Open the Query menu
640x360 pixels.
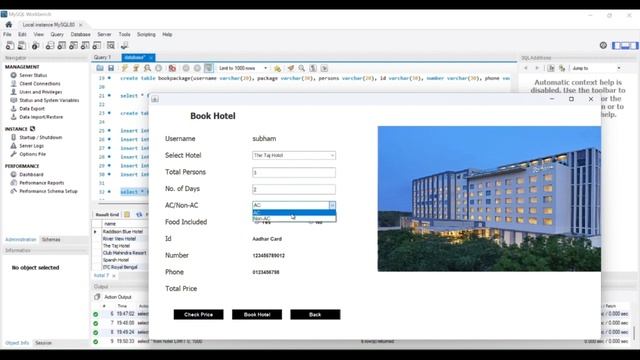pos(57,35)
